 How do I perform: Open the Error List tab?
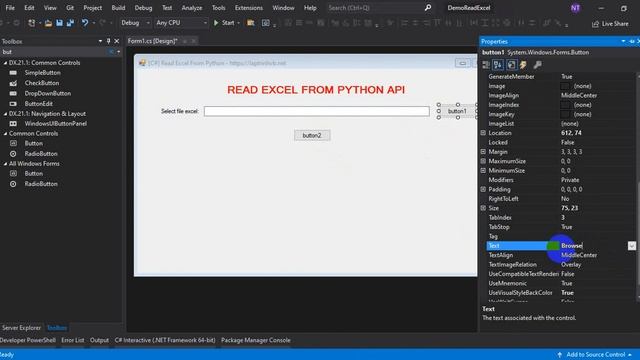73,340
